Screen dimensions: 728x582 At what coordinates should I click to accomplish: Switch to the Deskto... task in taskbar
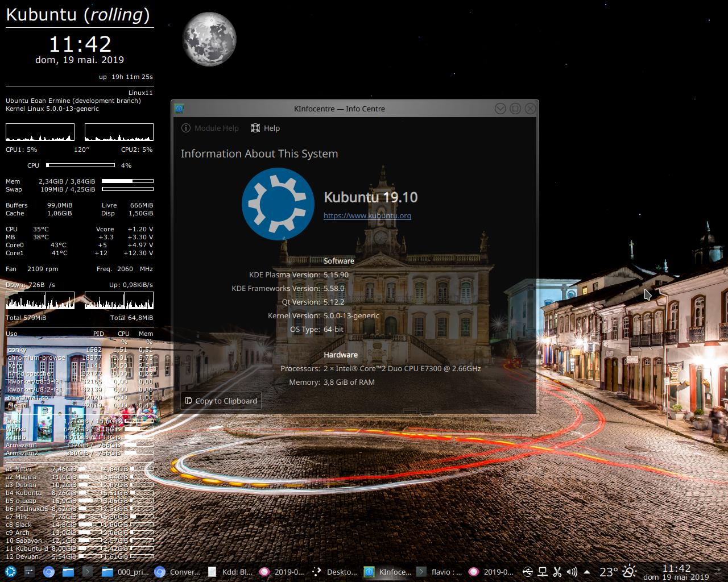(334, 572)
